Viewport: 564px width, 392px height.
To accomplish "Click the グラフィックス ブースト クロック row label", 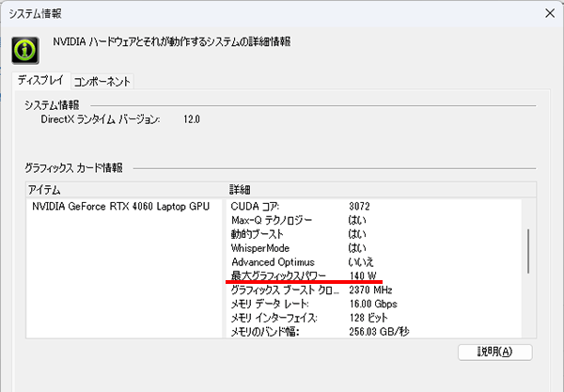I will click(285, 290).
